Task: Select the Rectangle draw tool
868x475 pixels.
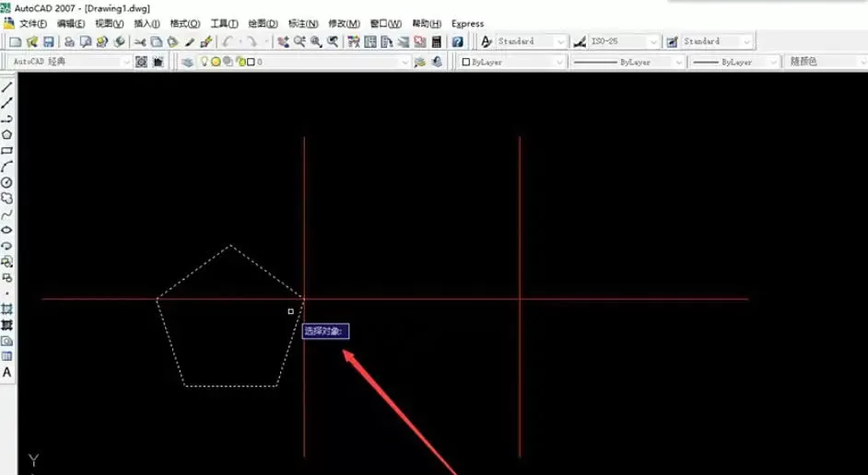Action: coord(6,150)
